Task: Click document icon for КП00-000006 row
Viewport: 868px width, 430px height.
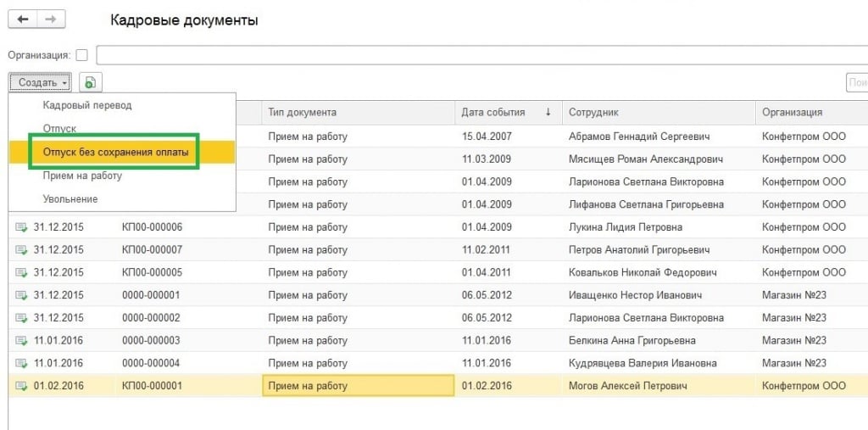Action: point(21,227)
